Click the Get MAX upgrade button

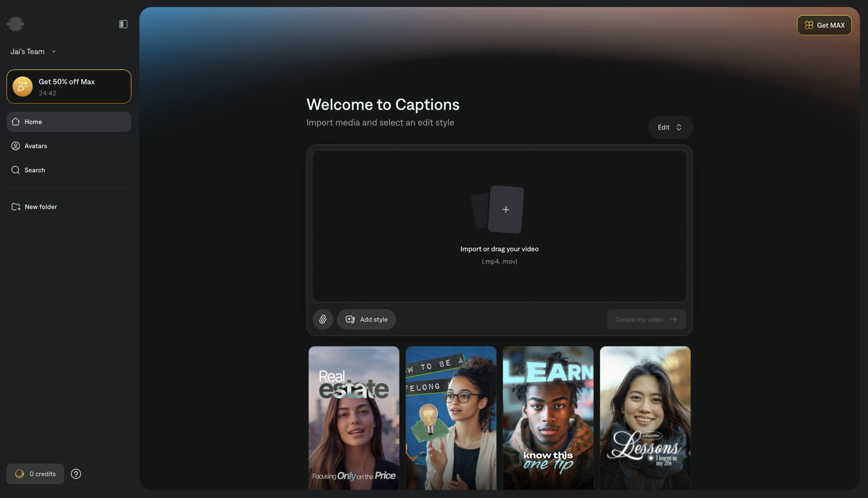(824, 25)
